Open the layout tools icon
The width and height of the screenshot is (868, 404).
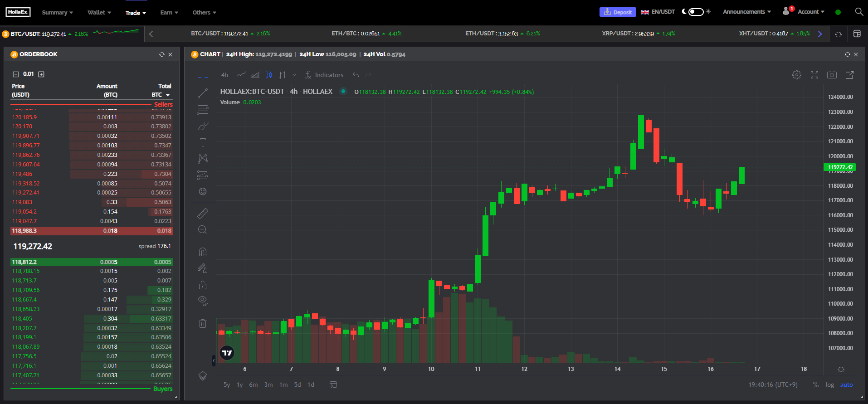(x=857, y=34)
